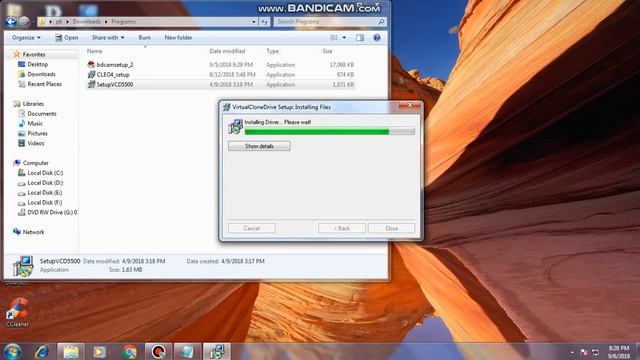Open the Documents library
This screenshot has height=360, width=640.
point(42,113)
